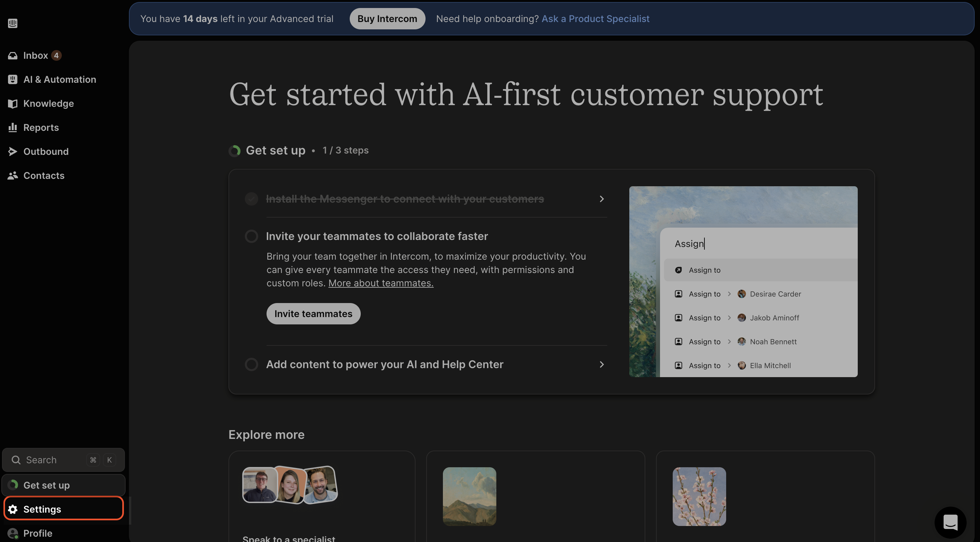This screenshot has width=980, height=542.
Task: Click the 1 / 3 steps label
Action: point(345,150)
